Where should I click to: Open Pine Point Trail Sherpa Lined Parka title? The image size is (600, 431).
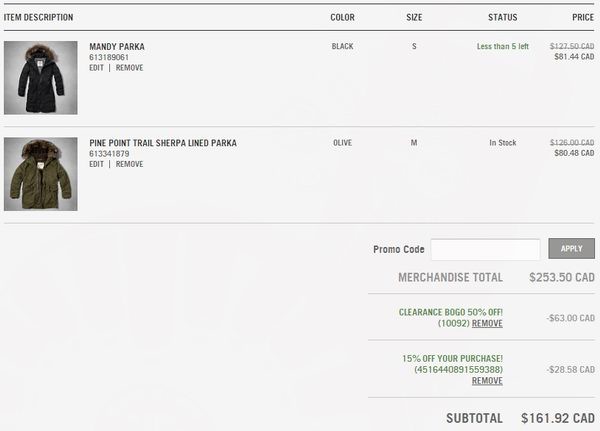click(x=163, y=143)
